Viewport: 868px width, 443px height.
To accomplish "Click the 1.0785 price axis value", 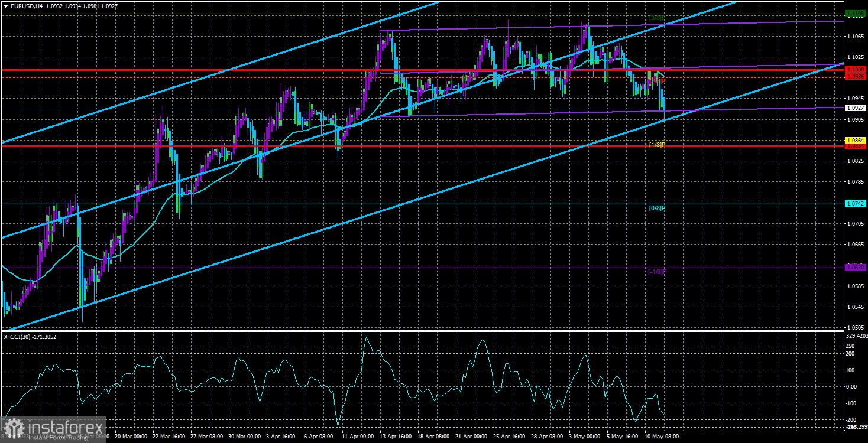I will coord(856,182).
